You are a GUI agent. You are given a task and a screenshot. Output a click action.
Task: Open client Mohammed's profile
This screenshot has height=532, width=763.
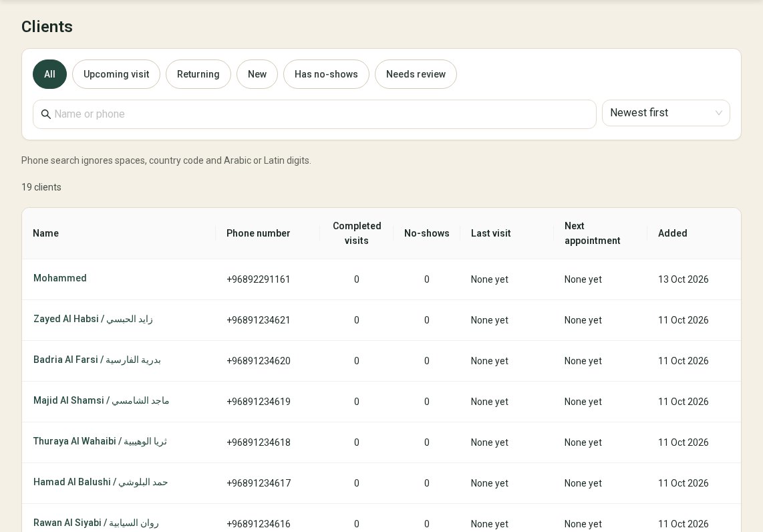60,278
